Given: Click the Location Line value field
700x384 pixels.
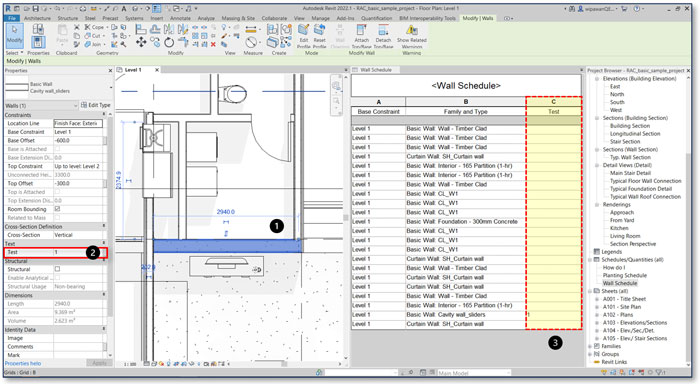Looking at the screenshot, I should [x=78, y=123].
